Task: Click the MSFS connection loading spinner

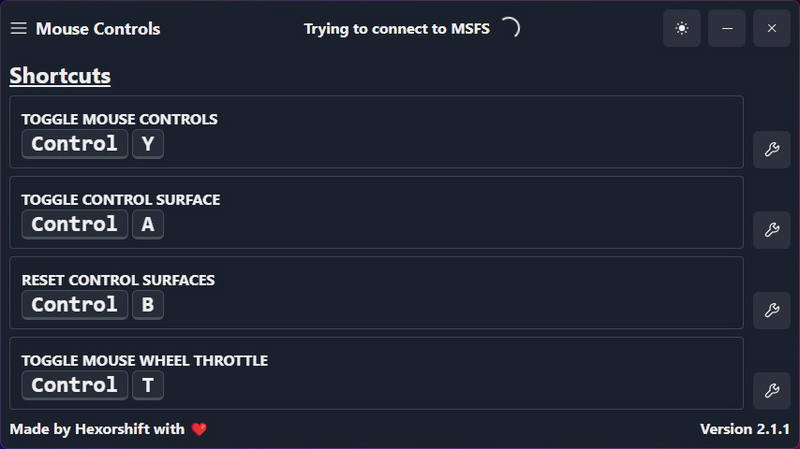Action: point(510,28)
